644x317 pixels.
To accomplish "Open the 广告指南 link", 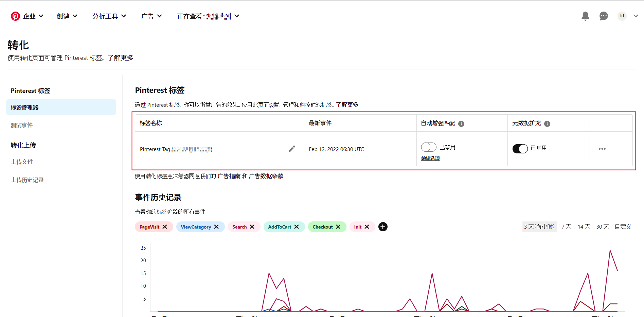I will click(x=229, y=176).
